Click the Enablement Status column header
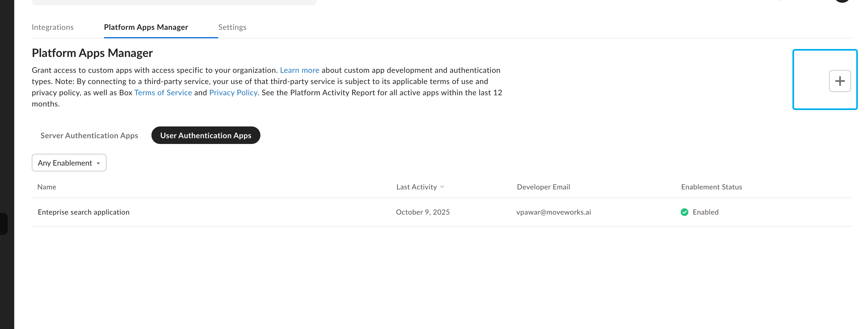868x329 pixels. [x=711, y=187]
